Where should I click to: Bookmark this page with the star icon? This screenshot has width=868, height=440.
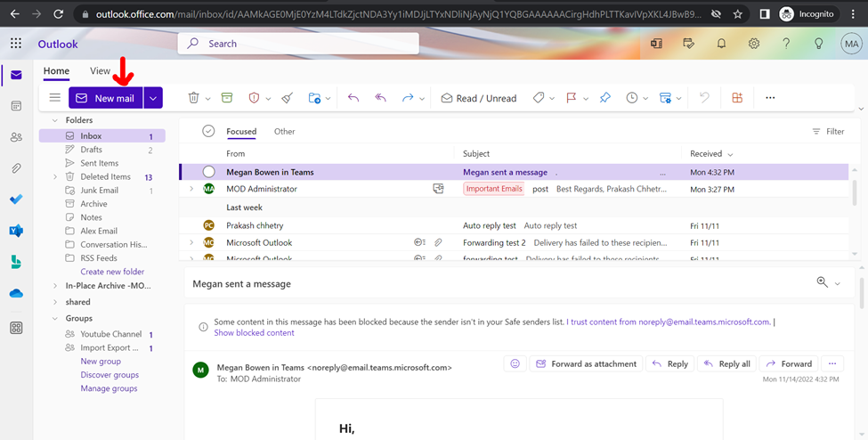click(737, 14)
